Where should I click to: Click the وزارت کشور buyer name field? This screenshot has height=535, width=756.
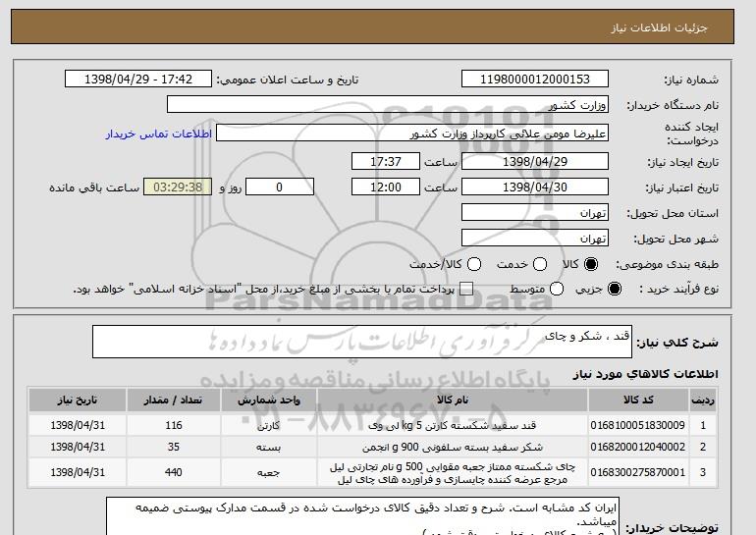[x=388, y=105]
